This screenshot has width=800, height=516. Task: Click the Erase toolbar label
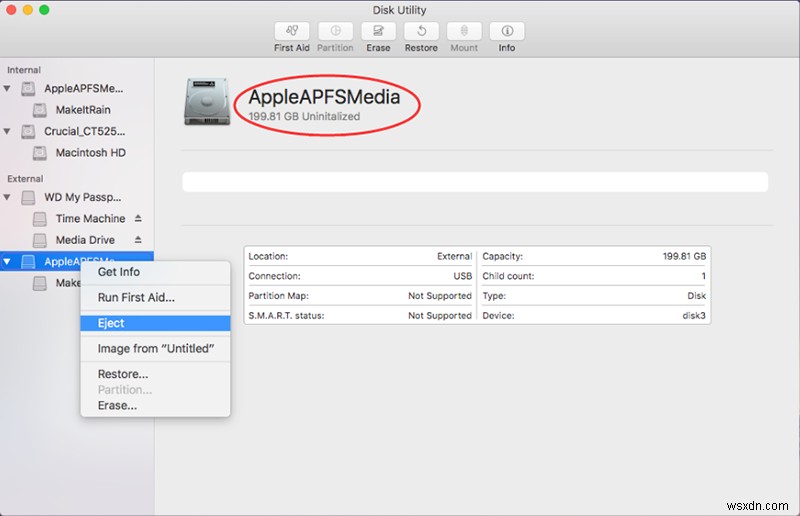pos(378,48)
